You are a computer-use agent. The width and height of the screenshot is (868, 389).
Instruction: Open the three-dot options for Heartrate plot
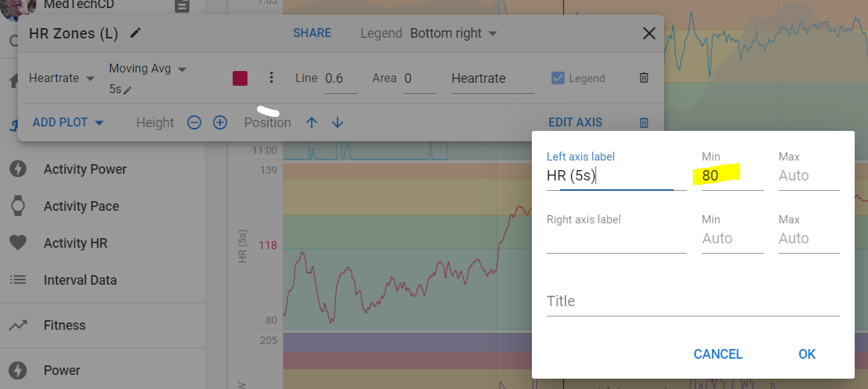tap(270, 78)
